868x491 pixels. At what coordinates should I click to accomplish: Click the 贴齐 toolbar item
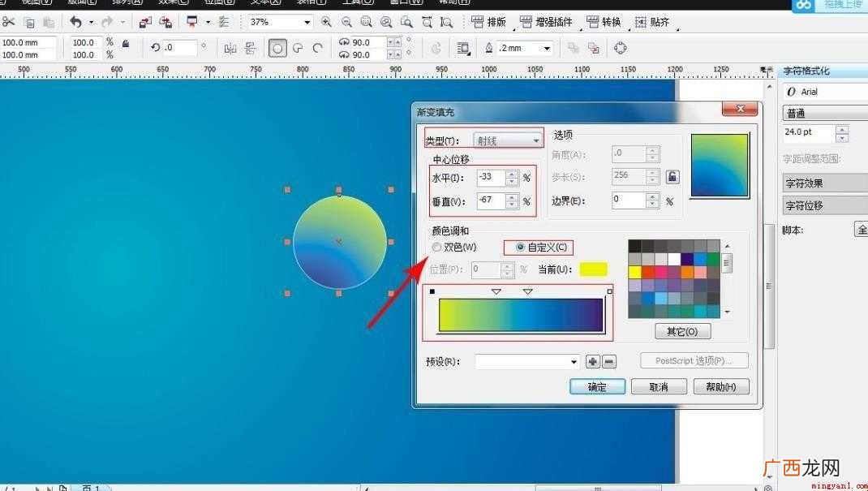tap(652, 22)
